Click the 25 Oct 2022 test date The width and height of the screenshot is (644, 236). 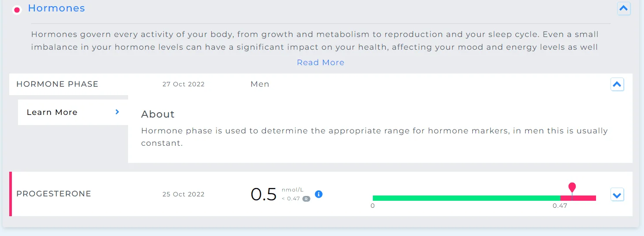(184, 194)
